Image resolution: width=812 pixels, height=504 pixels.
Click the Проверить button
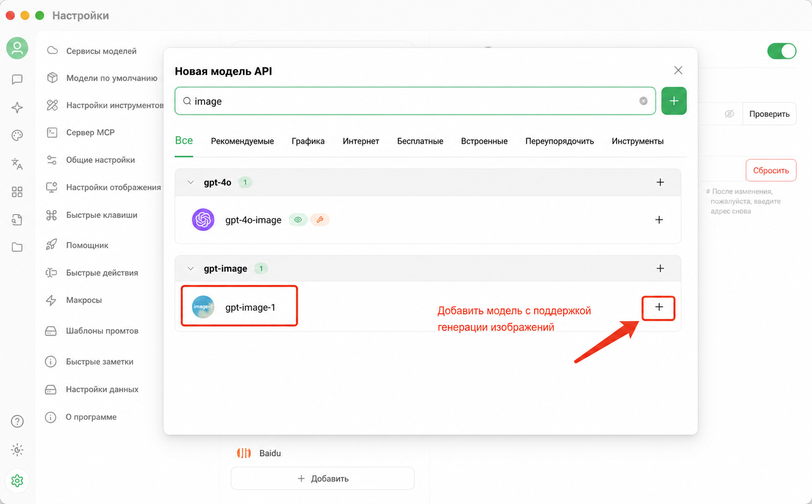769,114
